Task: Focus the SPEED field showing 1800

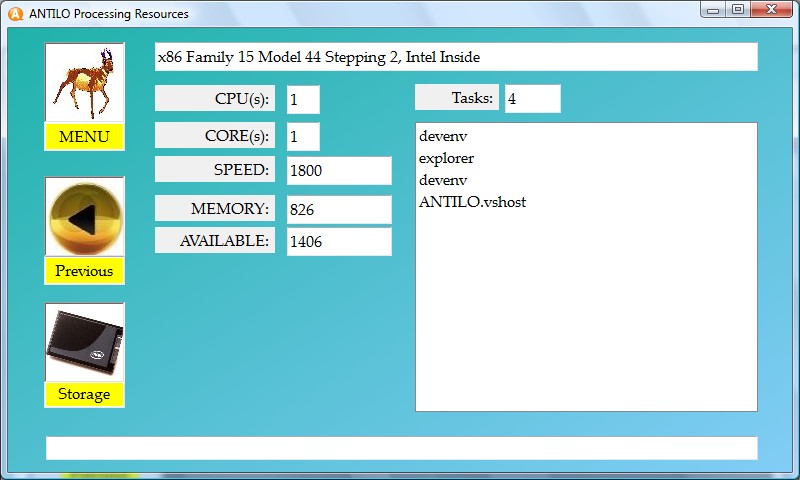Action: 338,171
